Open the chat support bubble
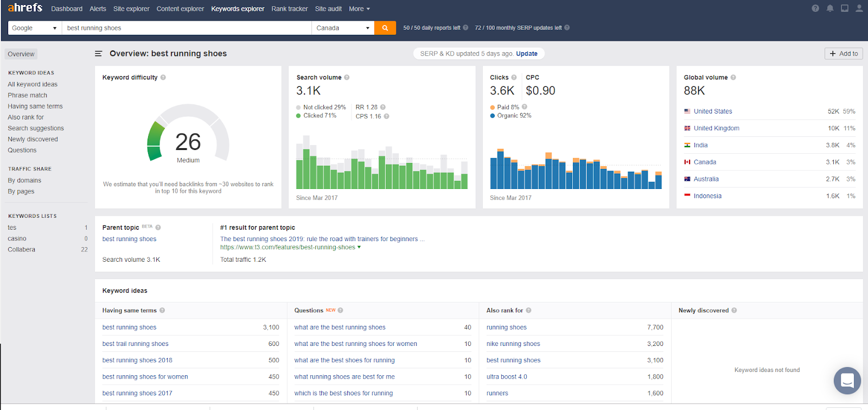Image resolution: width=868 pixels, height=410 pixels. coord(847,381)
